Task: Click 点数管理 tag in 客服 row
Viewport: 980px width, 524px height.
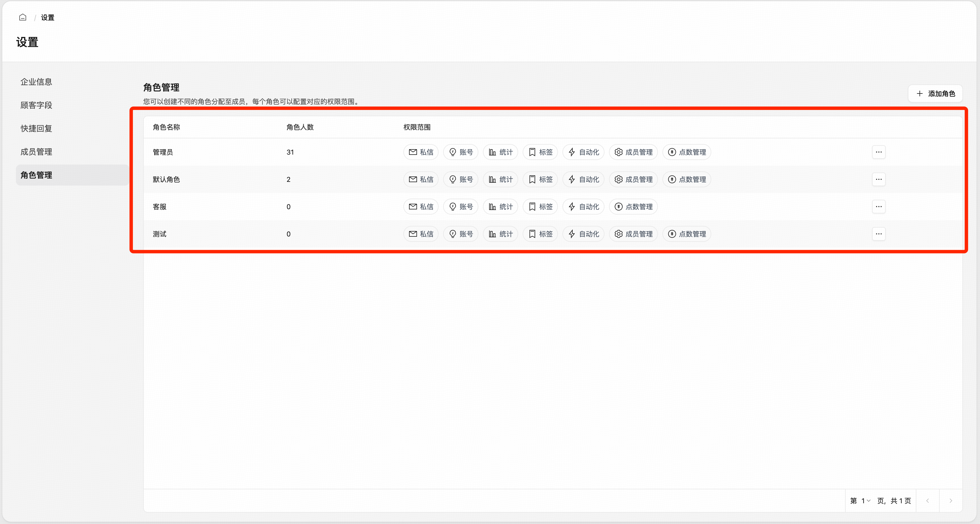Action: tap(633, 207)
